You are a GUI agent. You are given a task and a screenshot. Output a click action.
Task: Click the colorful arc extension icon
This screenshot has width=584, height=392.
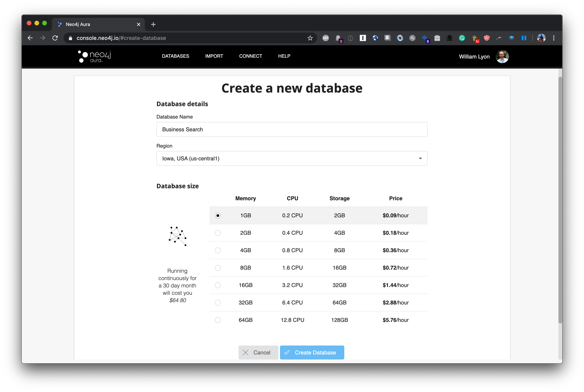[499, 38]
